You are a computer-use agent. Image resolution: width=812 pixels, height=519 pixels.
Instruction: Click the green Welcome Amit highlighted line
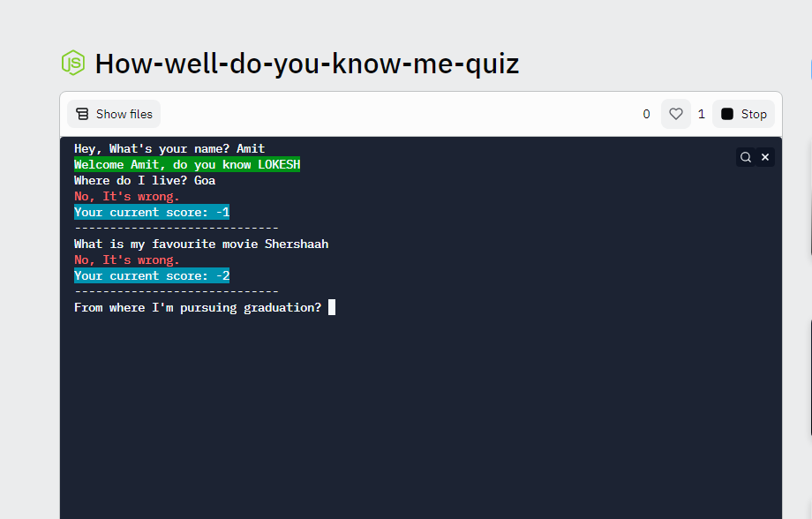tap(187, 165)
